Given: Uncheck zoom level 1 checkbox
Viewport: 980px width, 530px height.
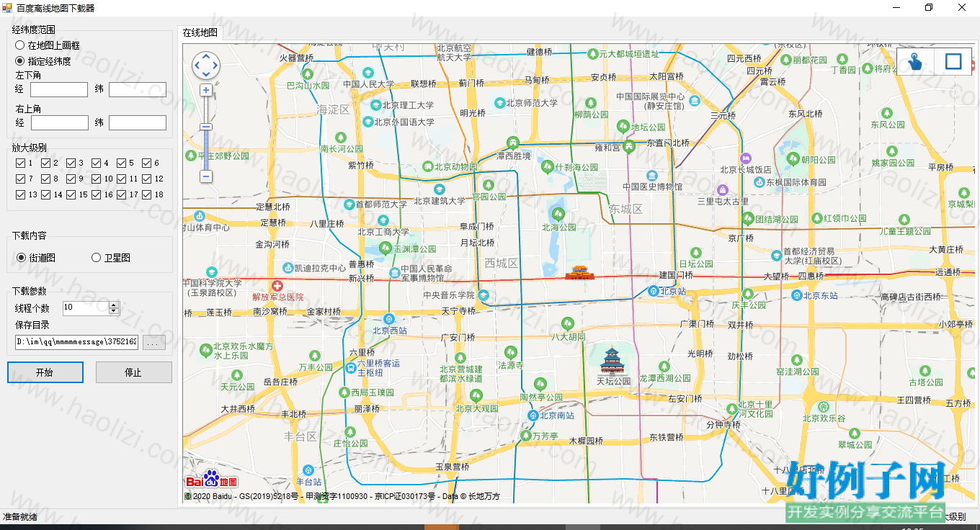Looking at the screenshot, I should pyautogui.click(x=20, y=163).
